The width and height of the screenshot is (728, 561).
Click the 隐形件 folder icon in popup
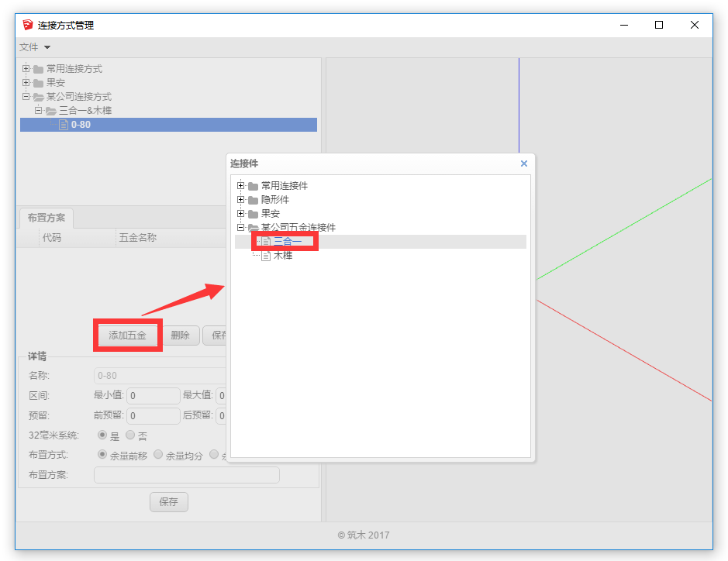tap(253, 200)
